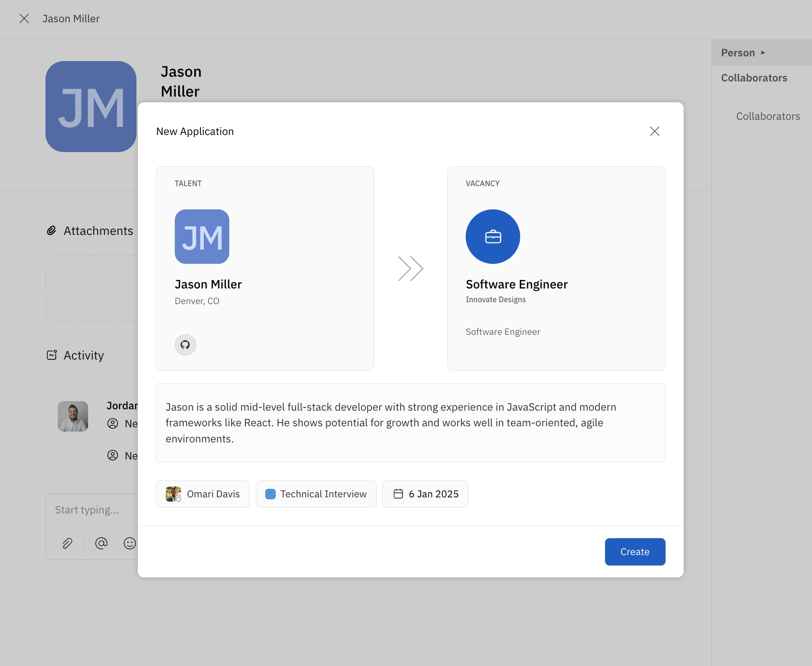Open the emoji picker in the composer
Image resolution: width=812 pixels, height=666 pixels.
tap(129, 543)
